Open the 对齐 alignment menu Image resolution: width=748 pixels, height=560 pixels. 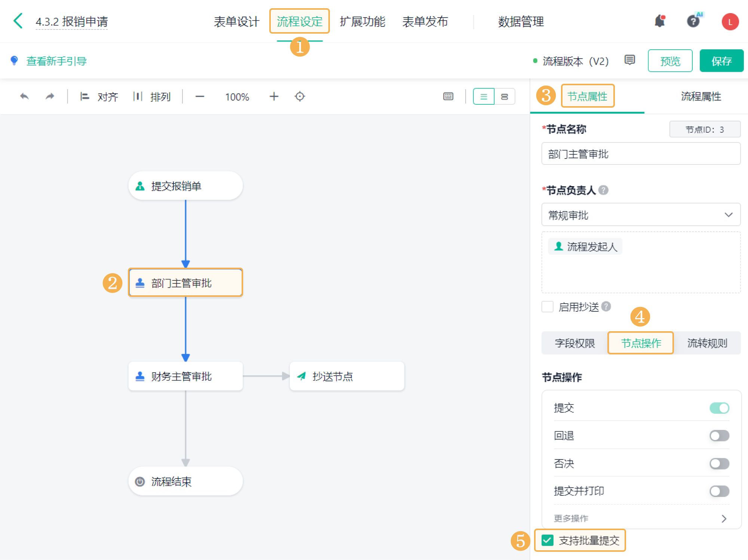[x=99, y=97]
